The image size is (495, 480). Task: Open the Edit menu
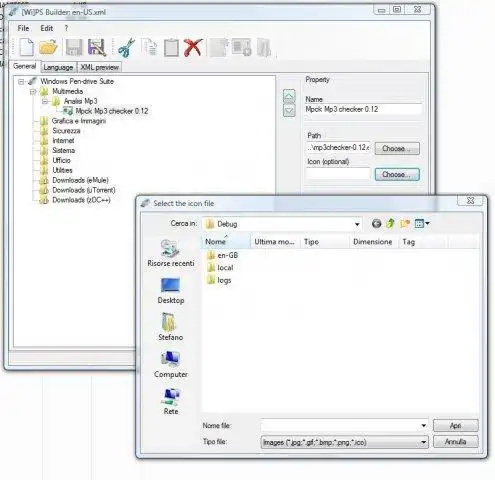pos(47,28)
